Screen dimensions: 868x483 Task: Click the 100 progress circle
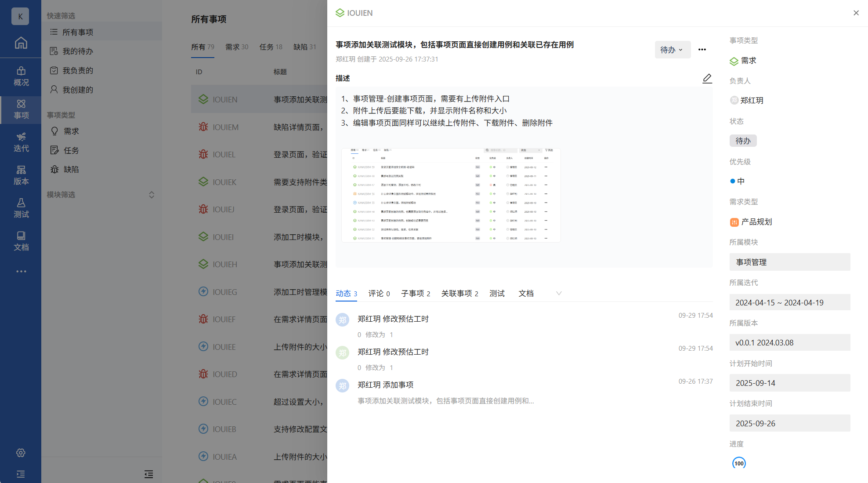739,463
